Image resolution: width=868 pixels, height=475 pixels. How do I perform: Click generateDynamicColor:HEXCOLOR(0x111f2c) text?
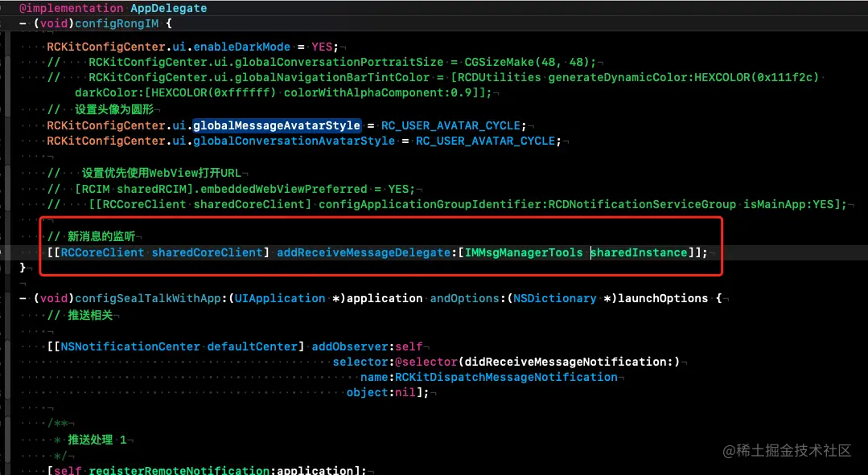684,77
